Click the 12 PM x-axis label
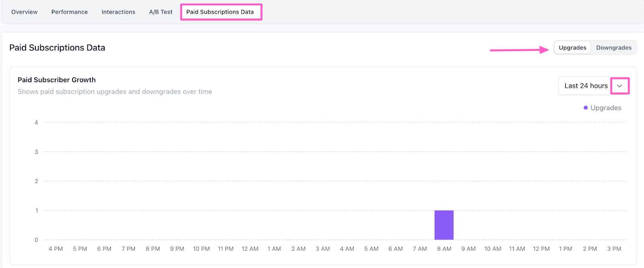This screenshot has height=268, width=644. click(541, 249)
